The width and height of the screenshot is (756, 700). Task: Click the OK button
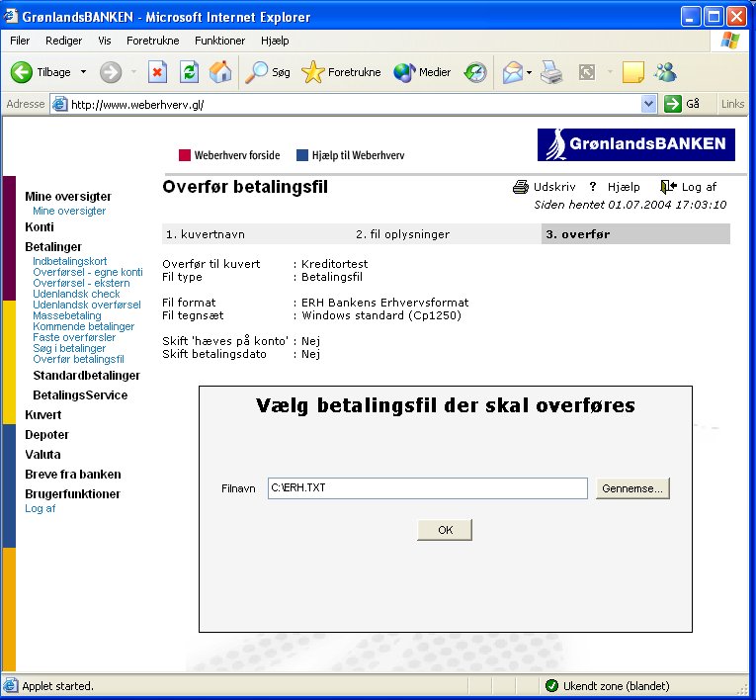click(x=445, y=530)
